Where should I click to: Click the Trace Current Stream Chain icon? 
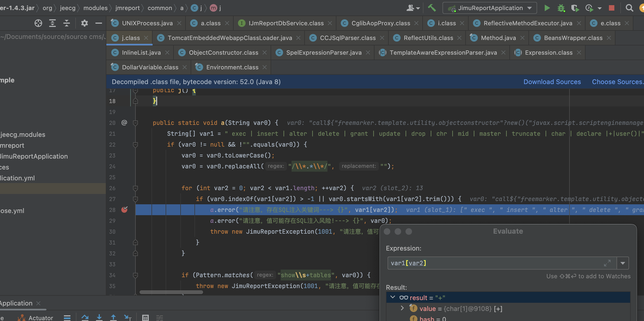point(160,318)
